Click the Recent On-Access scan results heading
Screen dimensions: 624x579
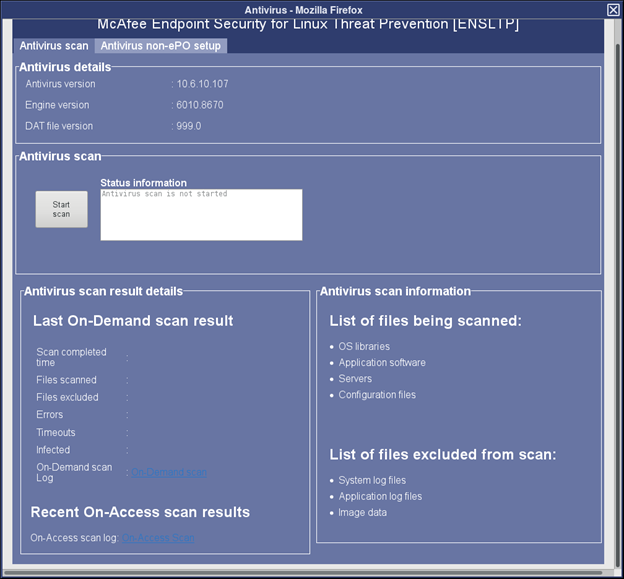[x=140, y=512]
